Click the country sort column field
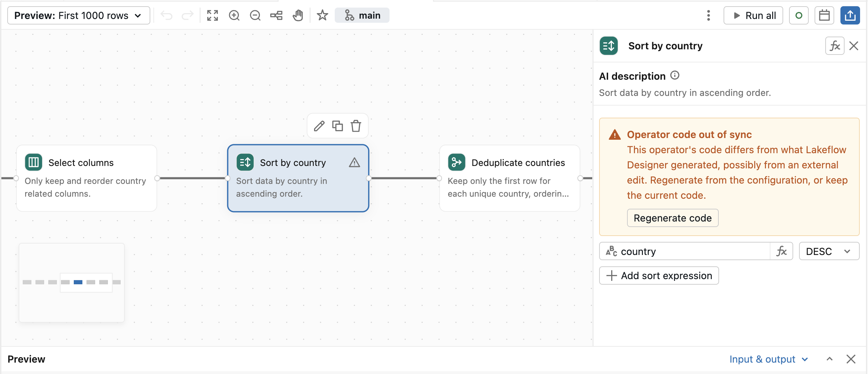 pos(685,251)
